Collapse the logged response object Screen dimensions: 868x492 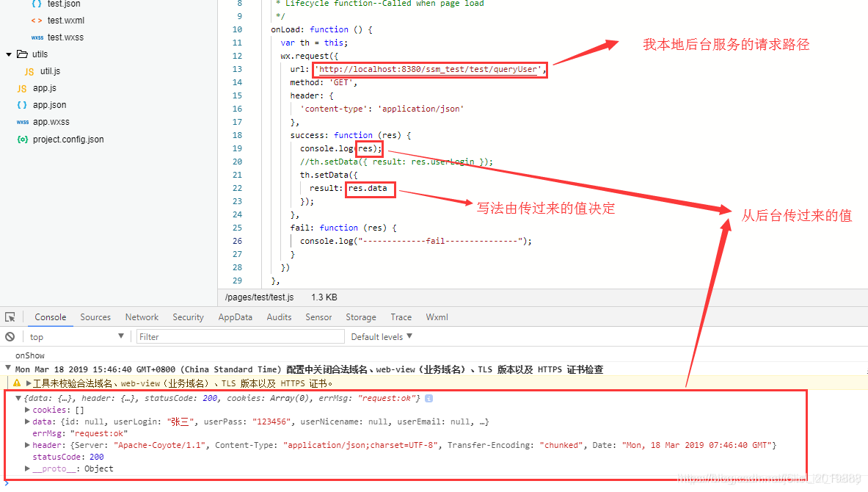click(x=18, y=398)
